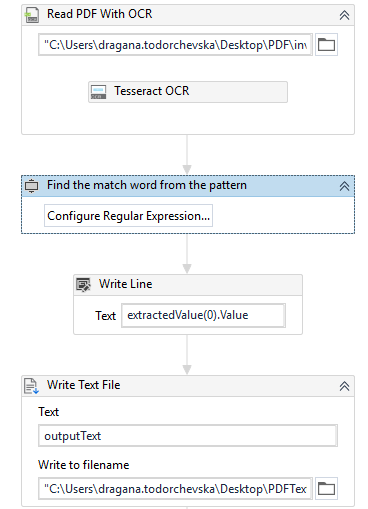Browse for PDF file with folder icon

(326, 45)
